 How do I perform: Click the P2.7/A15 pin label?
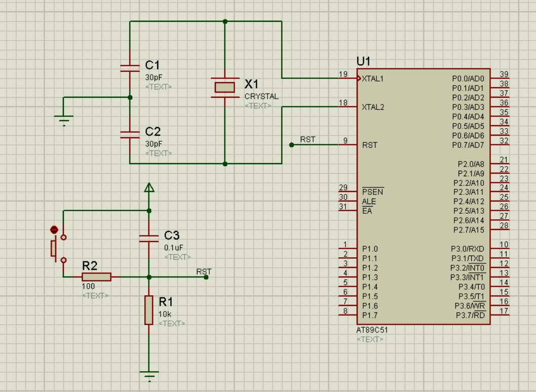pos(469,230)
